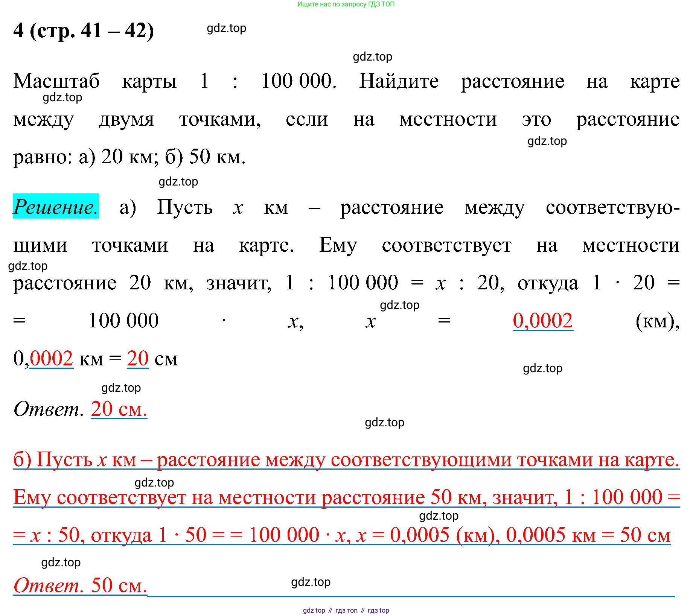693x616 pixels.
Task: Select the red underlined "0,0002" before "(км)"
Action: click(542, 321)
